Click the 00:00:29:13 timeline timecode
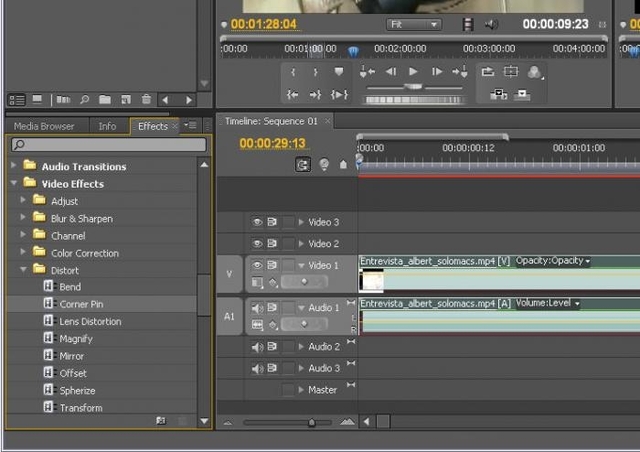640x452 pixels. click(x=272, y=143)
